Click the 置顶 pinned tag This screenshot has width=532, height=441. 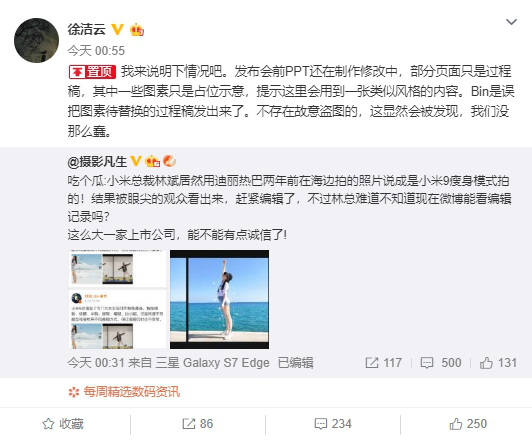coord(92,72)
